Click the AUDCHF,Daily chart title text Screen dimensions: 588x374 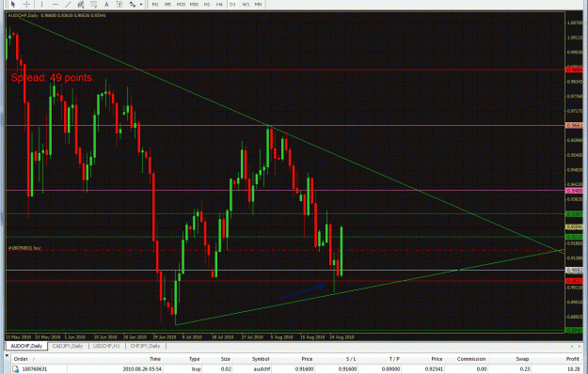[x=24, y=15]
